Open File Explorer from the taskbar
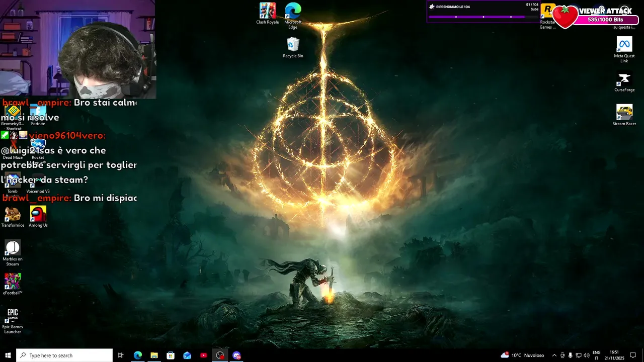This screenshot has height=362, width=644. click(x=154, y=355)
